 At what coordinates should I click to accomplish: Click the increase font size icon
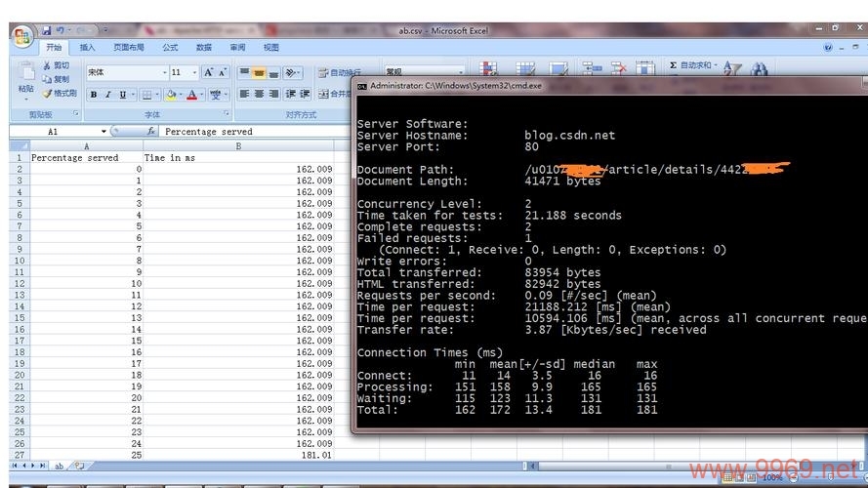pyautogui.click(x=209, y=72)
